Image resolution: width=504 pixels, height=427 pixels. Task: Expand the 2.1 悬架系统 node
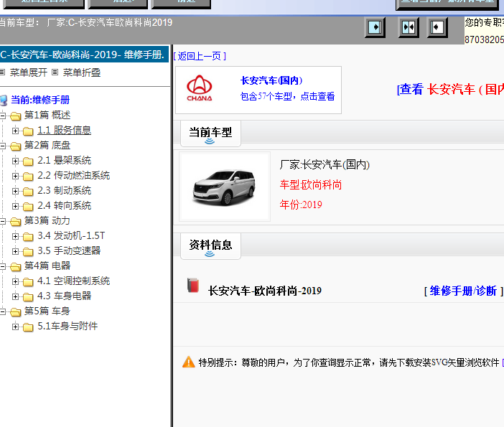[x=15, y=161]
